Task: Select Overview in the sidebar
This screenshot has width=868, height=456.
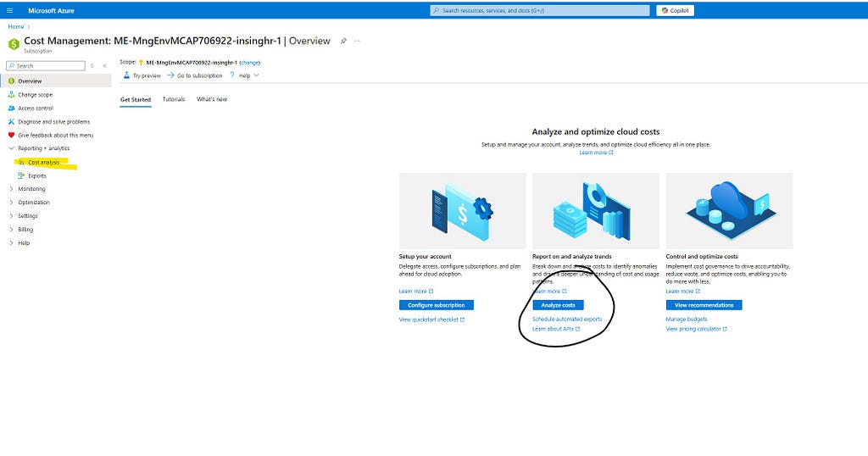Action: [55, 81]
